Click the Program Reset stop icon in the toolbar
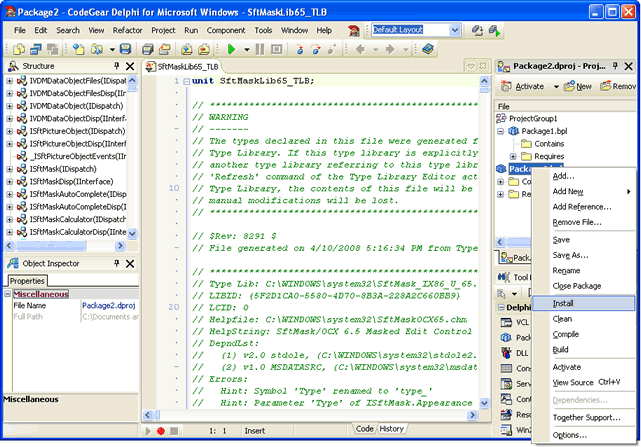This screenshot has height=447, width=641. [x=277, y=49]
